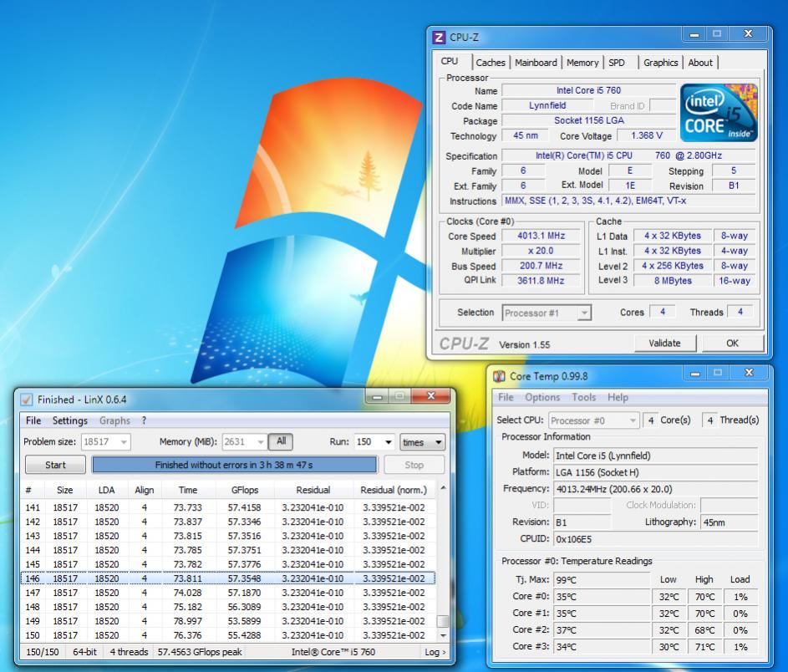The width and height of the screenshot is (788, 672).
Task: Switch to the Mainboard tab
Action: click(536, 63)
